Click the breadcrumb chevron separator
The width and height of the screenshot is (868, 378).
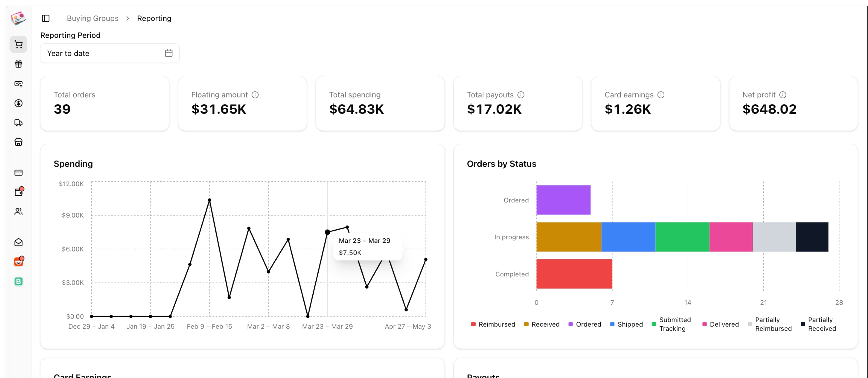(x=128, y=18)
